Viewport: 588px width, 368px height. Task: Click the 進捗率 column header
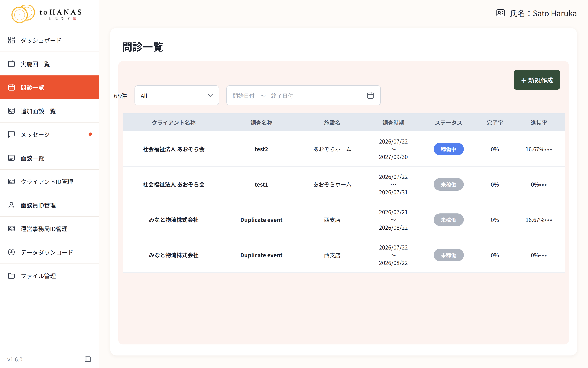point(539,123)
